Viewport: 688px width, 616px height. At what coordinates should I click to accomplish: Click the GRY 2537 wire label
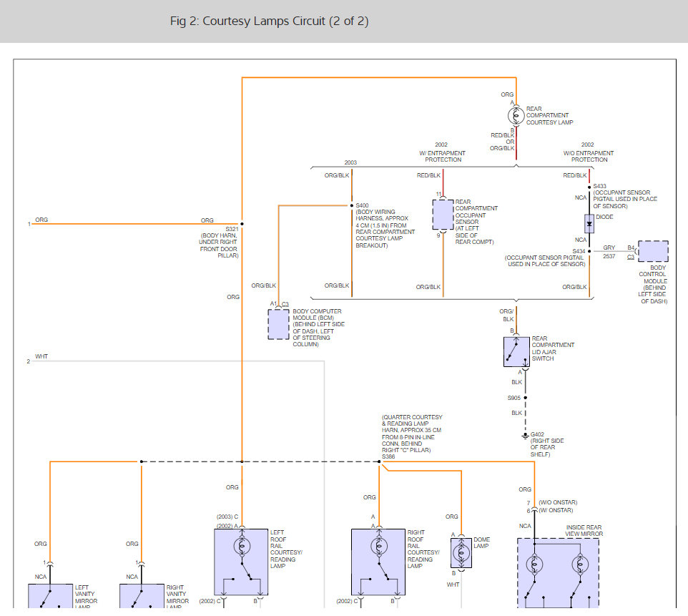[609, 252]
